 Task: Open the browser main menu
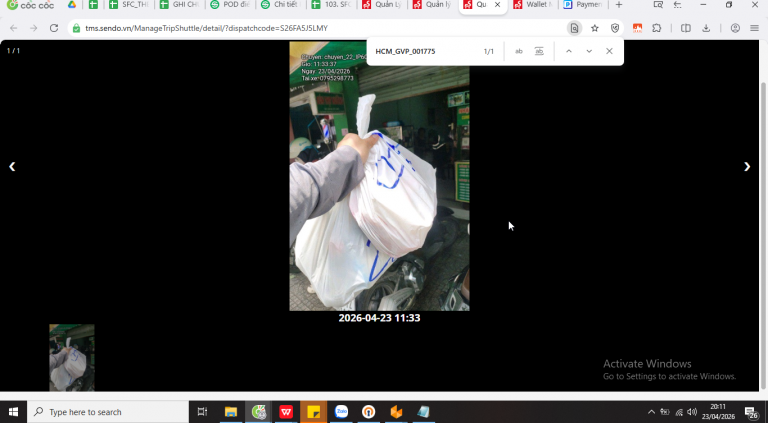(x=754, y=28)
